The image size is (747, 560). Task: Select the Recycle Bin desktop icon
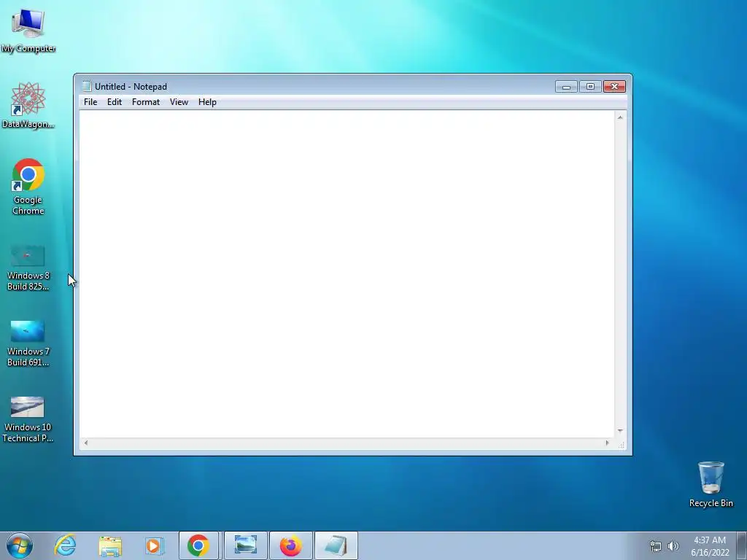tap(711, 484)
